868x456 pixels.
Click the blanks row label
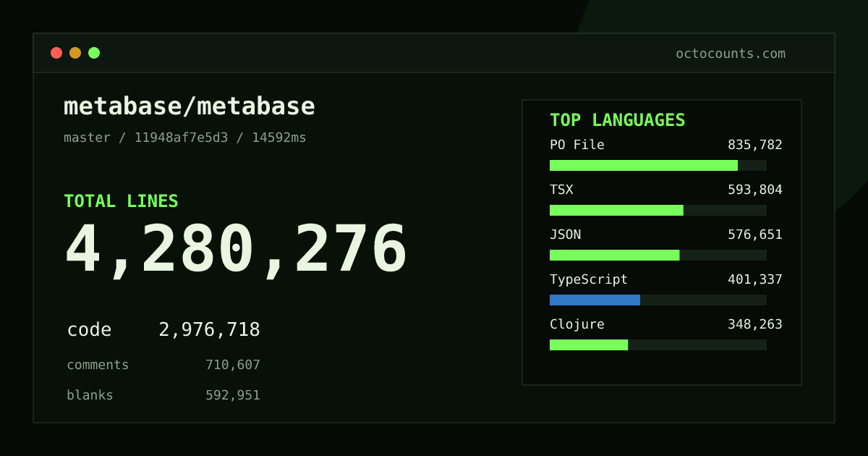click(90, 395)
